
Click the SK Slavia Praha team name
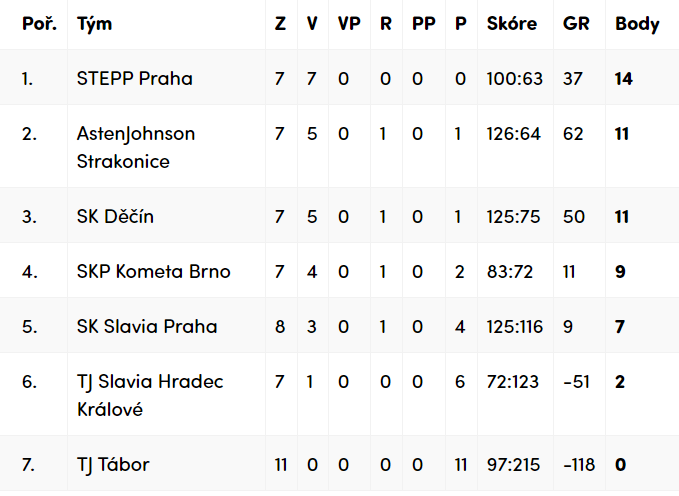pyautogui.click(x=147, y=327)
